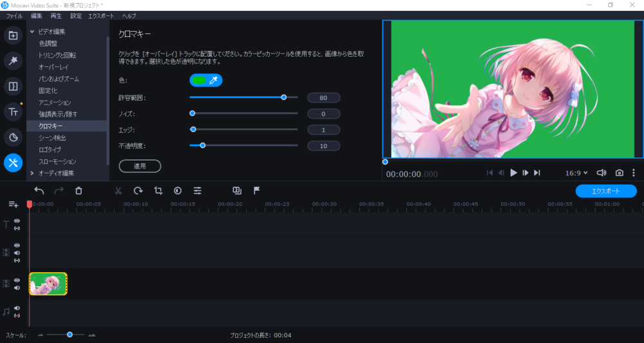
Task: Select トリミングと回転 in the tools list
Action: 57,55
